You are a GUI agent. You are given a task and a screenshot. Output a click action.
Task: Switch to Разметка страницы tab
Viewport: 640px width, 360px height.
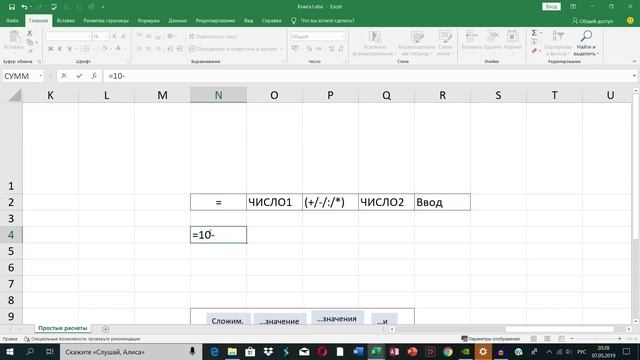[106, 20]
